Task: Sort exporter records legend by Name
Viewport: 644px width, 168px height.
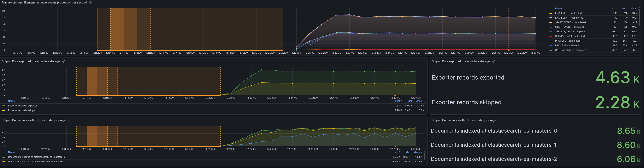Action: [x=11, y=101]
